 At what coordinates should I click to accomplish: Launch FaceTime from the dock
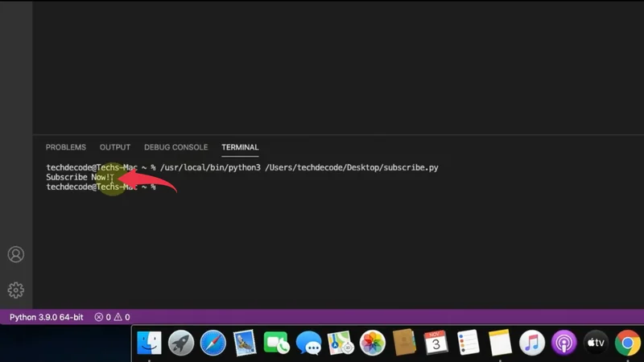tap(276, 343)
